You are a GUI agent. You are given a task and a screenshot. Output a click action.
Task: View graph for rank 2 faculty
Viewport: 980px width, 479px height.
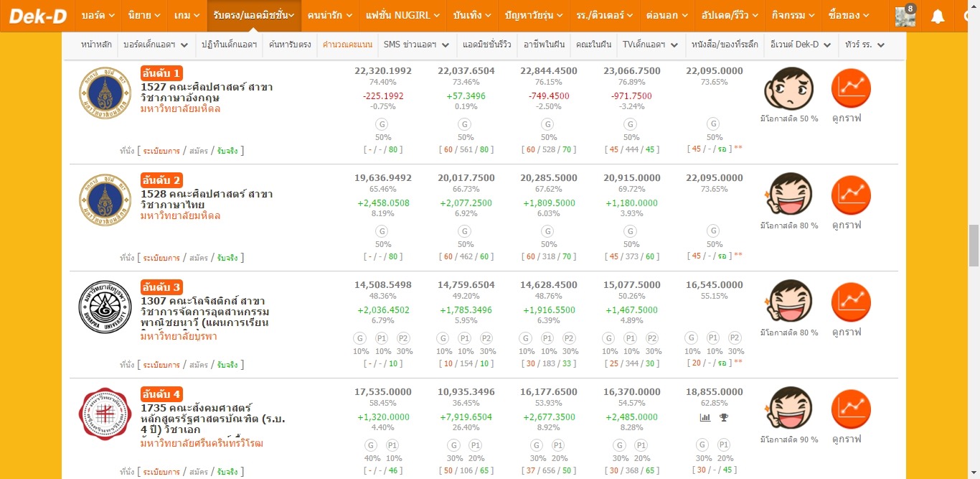coord(851,195)
